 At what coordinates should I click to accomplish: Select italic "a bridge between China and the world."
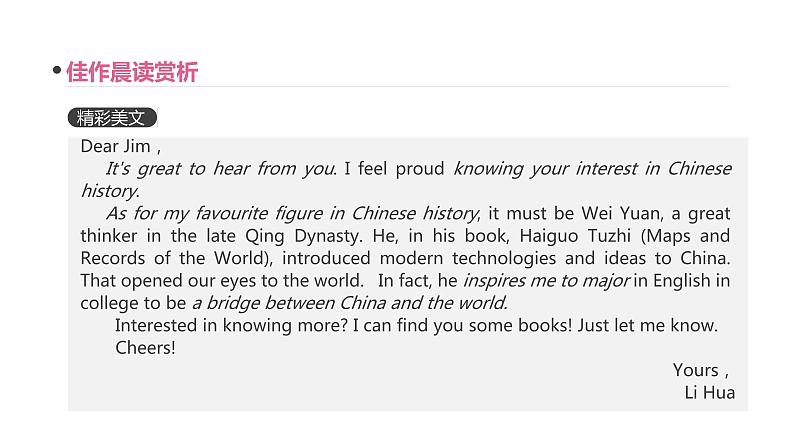[349, 303]
